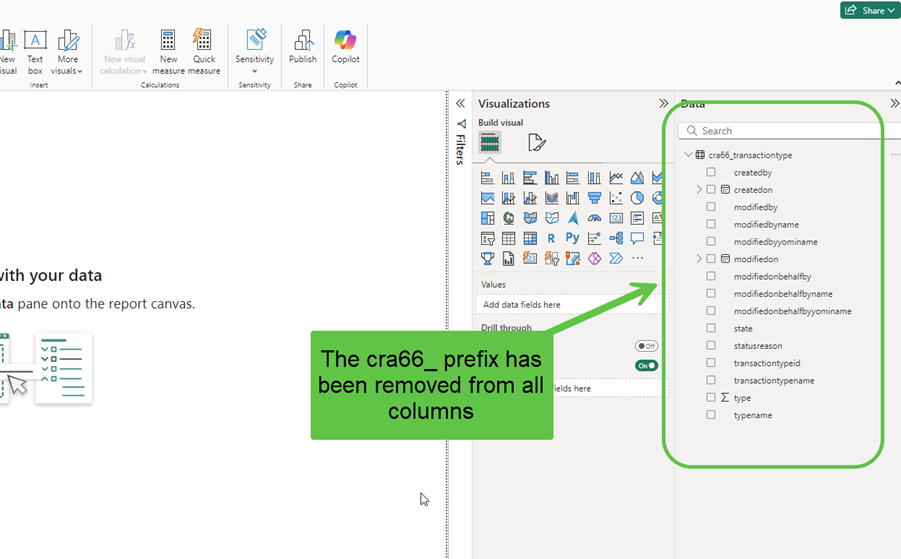Click the Build visual fields icon
This screenshot has height=559, width=901.
[x=490, y=142]
